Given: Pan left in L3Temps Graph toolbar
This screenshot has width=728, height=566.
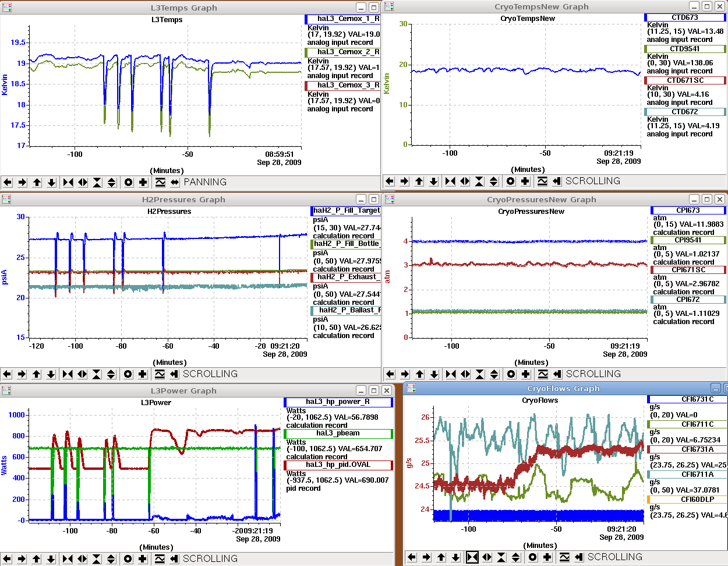Looking at the screenshot, I should click(8, 182).
